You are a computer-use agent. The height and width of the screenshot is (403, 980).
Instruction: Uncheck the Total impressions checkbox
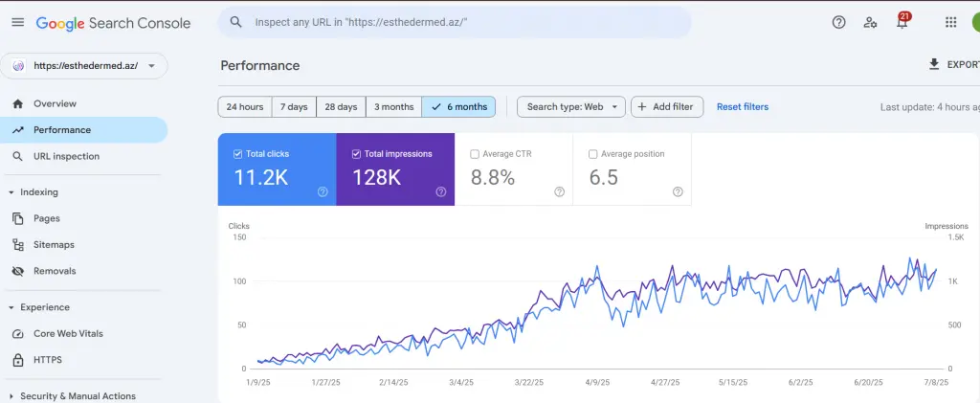point(356,154)
